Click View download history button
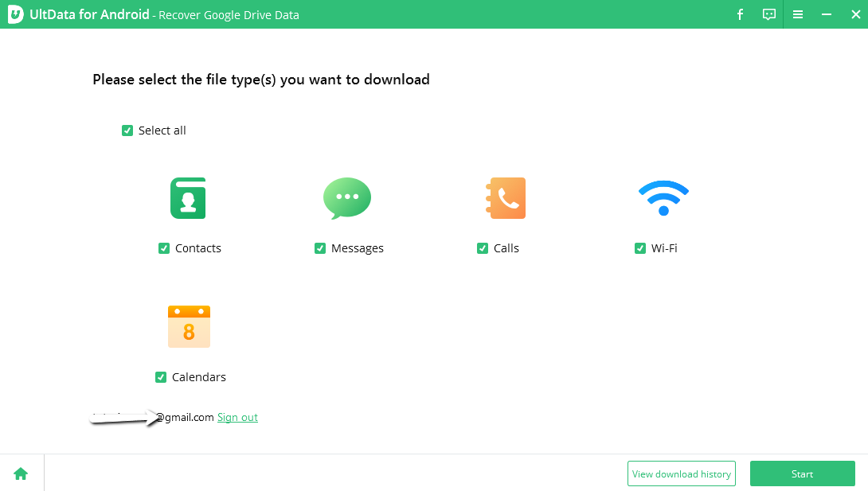The width and height of the screenshot is (868, 491). pyautogui.click(x=681, y=473)
